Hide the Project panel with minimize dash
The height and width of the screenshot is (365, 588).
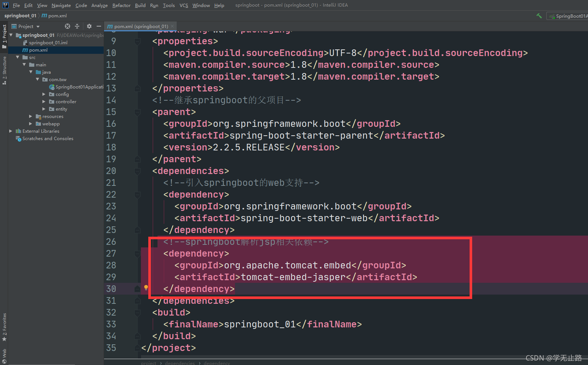coord(98,26)
